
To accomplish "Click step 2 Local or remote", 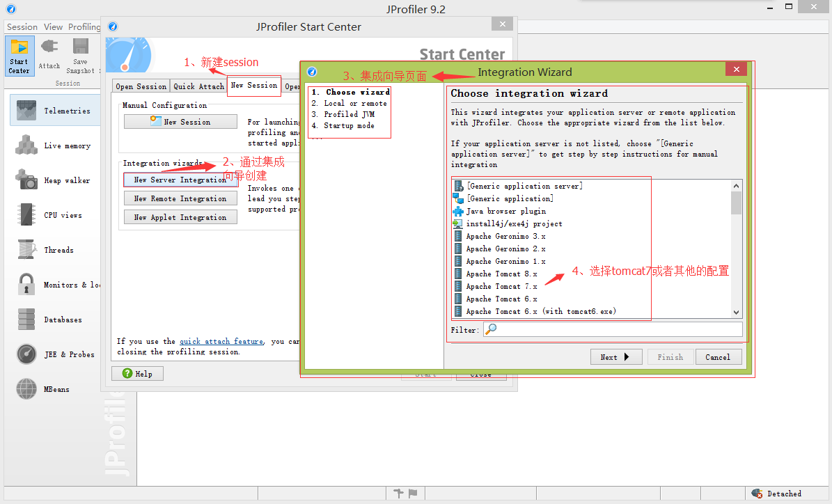I will click(x=349, y=104).
